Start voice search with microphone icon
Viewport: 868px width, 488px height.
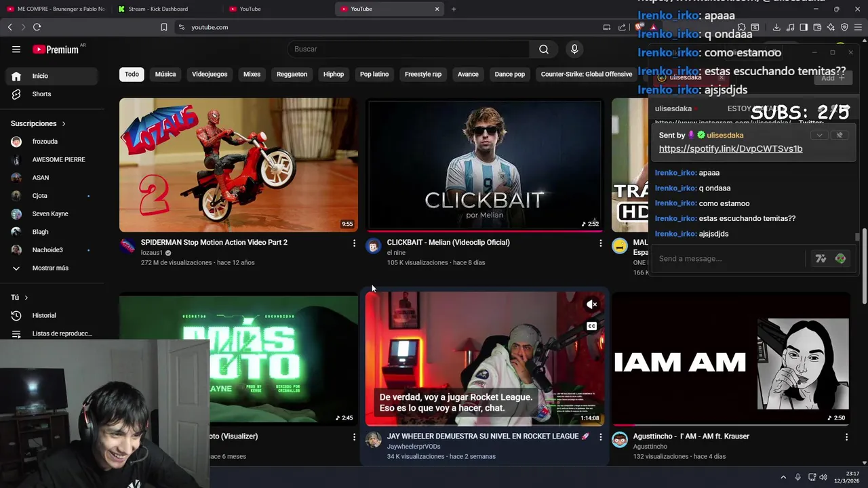point(574,49)
